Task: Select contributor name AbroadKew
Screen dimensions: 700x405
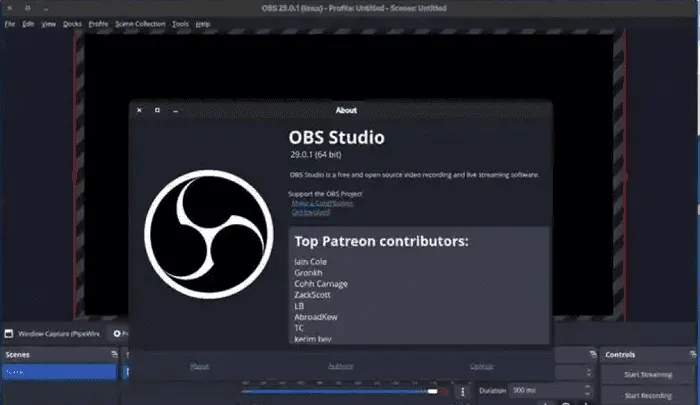Action: click(316, 317)
